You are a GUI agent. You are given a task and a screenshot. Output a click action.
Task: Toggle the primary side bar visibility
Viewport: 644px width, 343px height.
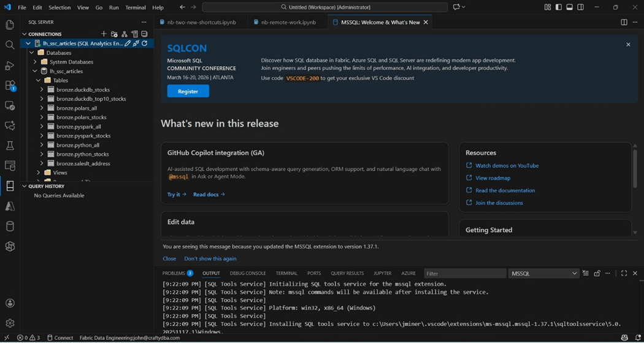click(x=558, y=7)
